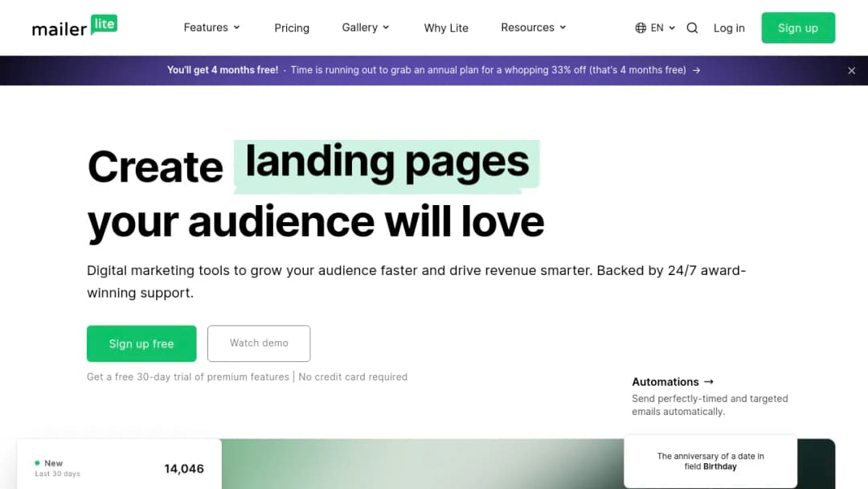Click the Sign up free button
This screenshot has height=489, width=868.
(x=141, y=343)
